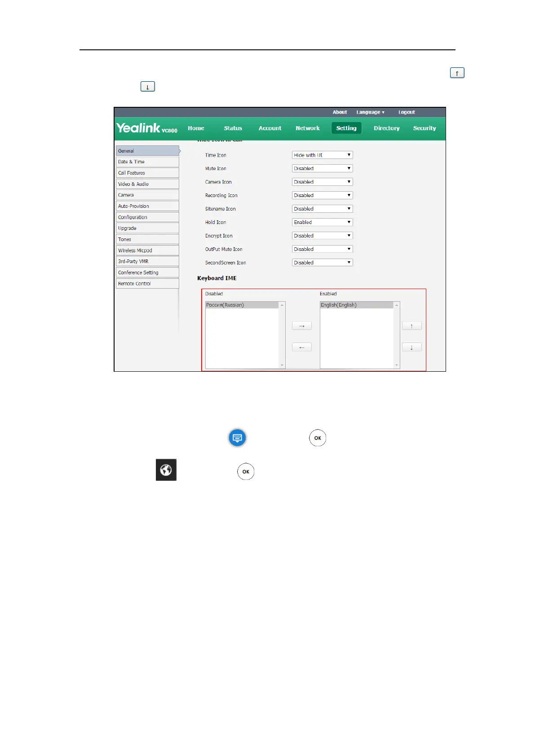The width and height of the screenshot is (535, 756).
Task: Click the Yealink VC800 logo
Action: pos(147,128)
